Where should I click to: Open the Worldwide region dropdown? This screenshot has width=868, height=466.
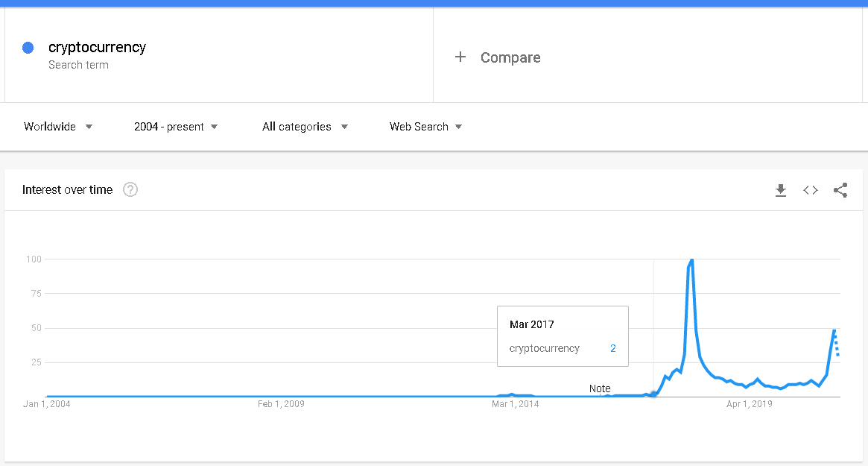(x=58, y=127)
